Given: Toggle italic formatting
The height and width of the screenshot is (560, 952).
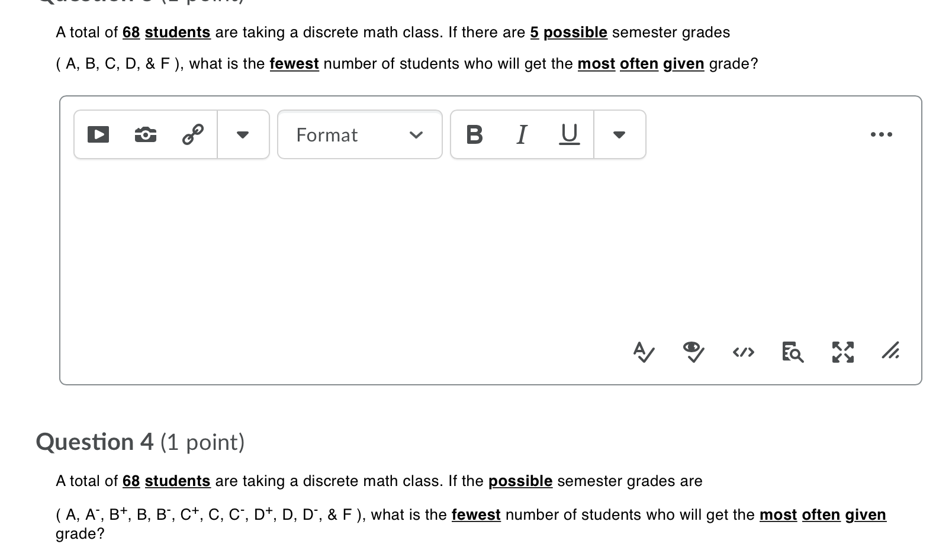Looking at the screenshot, I should click(521, 134).
